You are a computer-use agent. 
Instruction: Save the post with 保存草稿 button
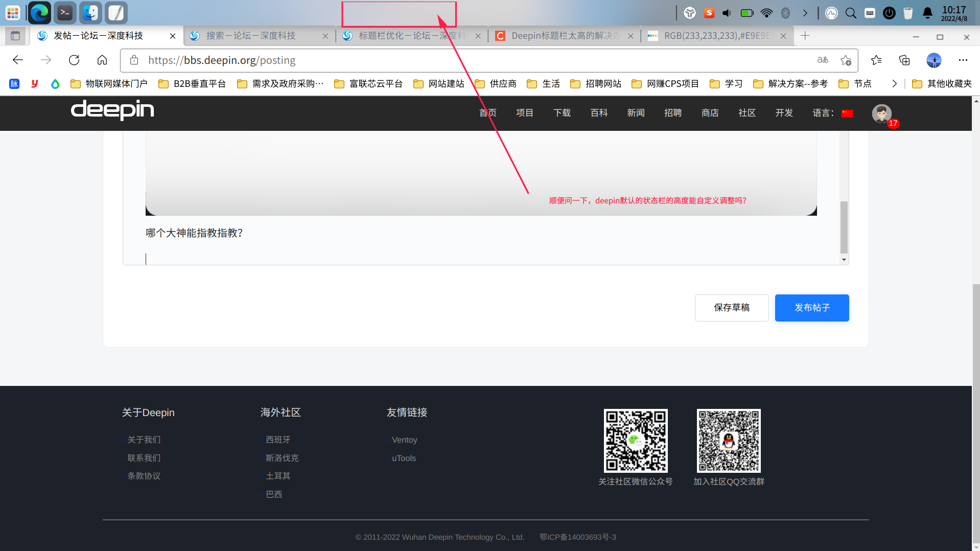click(x=731, y=308)
